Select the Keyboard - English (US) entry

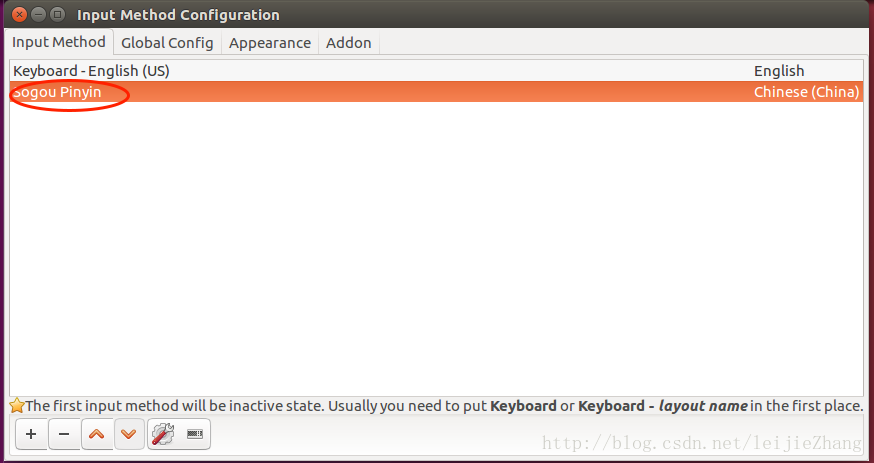tap(92, 71)
